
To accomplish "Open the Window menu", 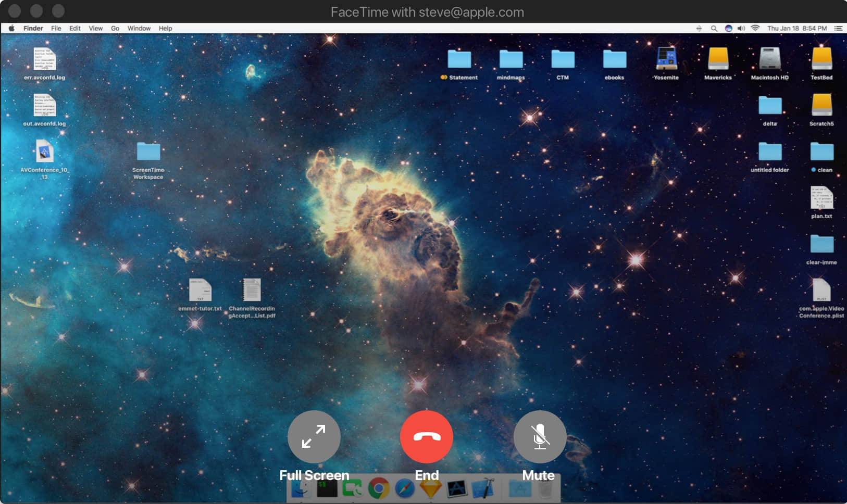I will click(139, 28).
